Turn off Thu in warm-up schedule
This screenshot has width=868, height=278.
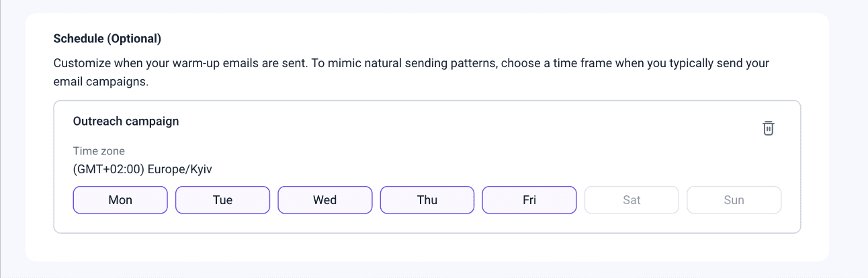coord(427,200)
